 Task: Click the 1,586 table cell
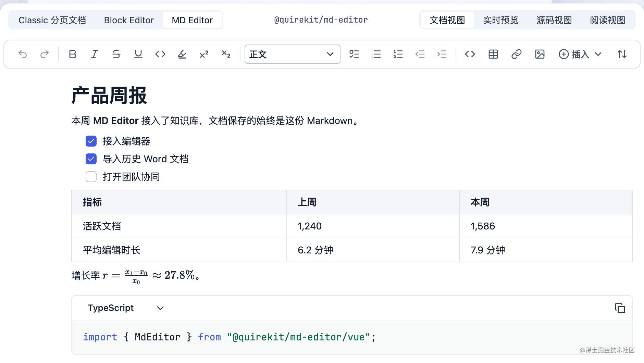(546, 226)
